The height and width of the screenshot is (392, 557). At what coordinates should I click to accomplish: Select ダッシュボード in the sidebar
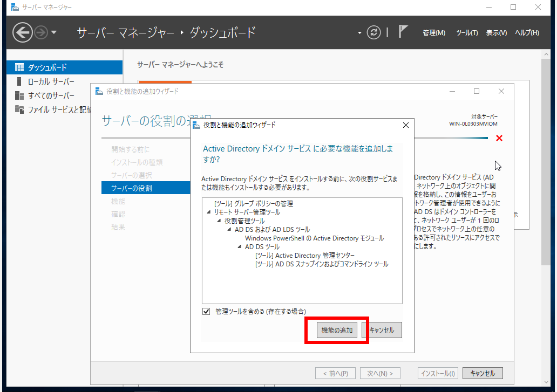64,67
